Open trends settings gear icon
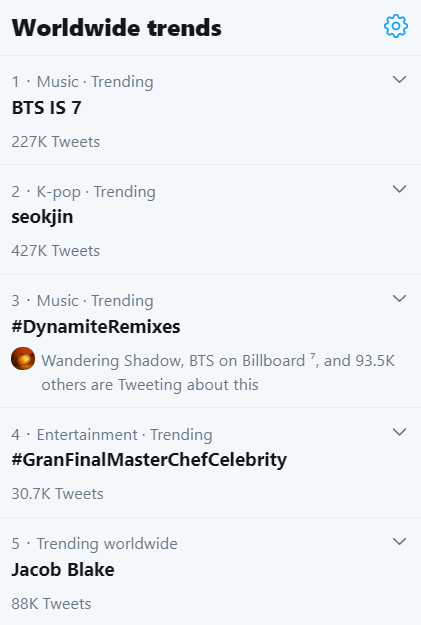Viewport: 421px width, 625px height. pyautogui.click(x=395, y=26)
